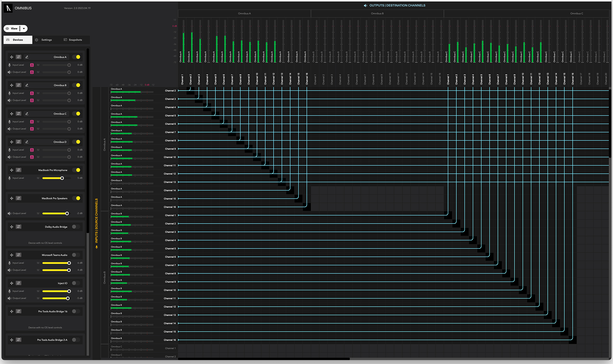The image size is (613, 364).
Task: Click the horizontal scrollbar below the routing matrix
Action: tap(264, 359)
